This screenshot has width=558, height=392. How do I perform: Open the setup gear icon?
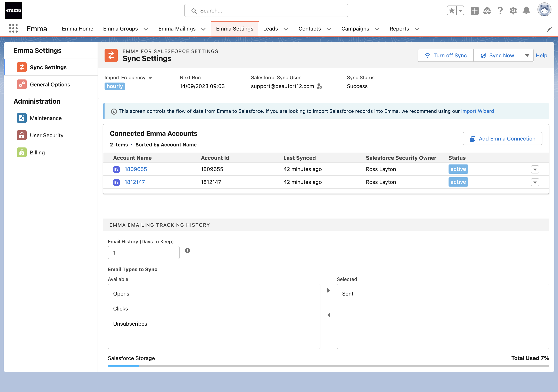coord(513,11)
